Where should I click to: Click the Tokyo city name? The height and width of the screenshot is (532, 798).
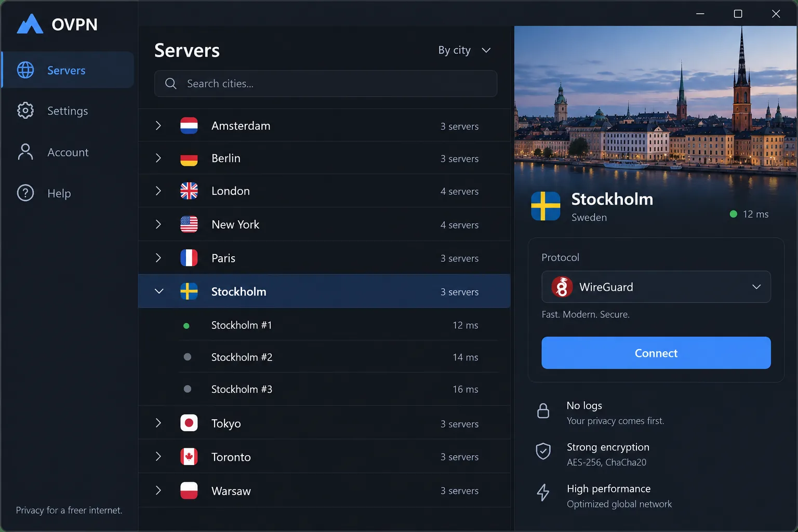click(226, 423)
